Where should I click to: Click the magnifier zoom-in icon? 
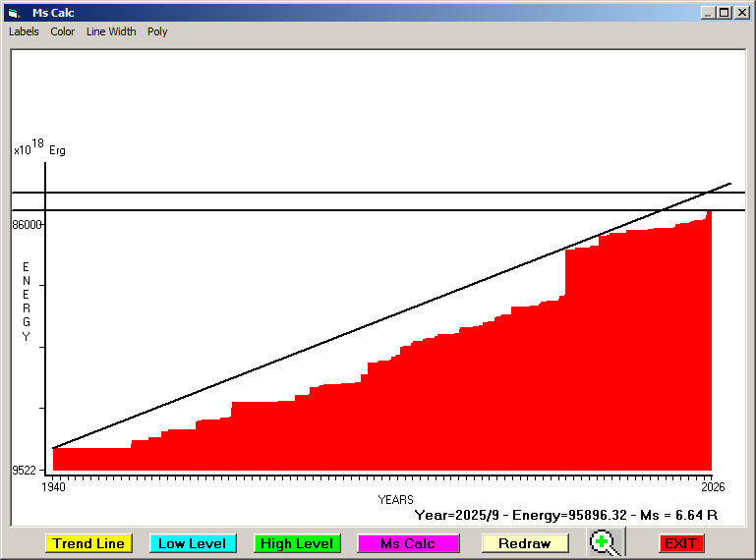coord(607,542)
